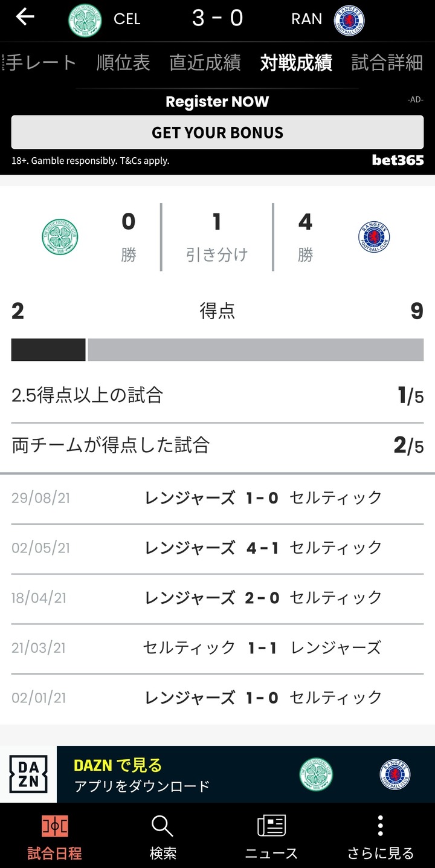Tap Celtic crest in head-to-head summary
435x868 pixels.
(x=60, y=237)
